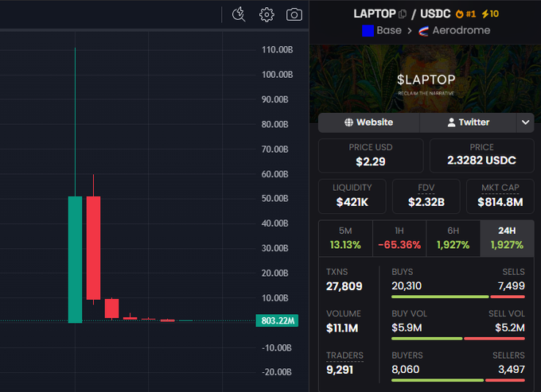Click the green buy volume bar
The image size is (541, 392).
click(426, 339)
